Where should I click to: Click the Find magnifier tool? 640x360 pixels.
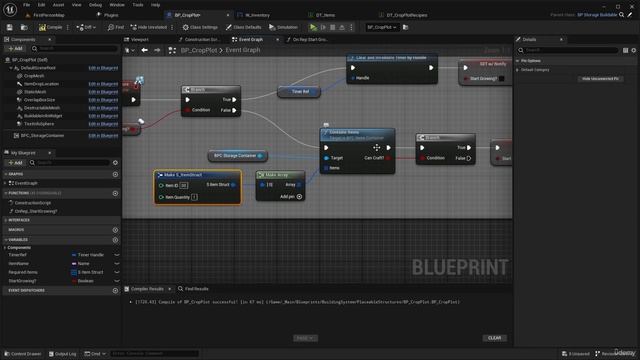pos(116,27)
